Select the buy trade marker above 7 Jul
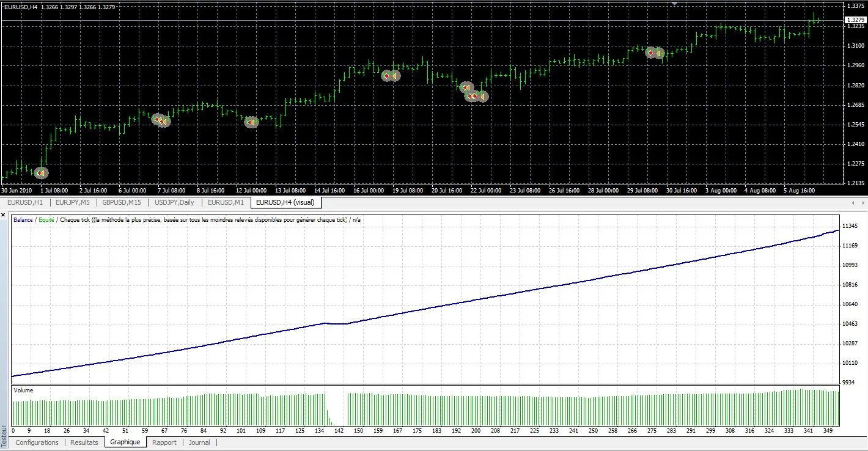 click(160, 120)
